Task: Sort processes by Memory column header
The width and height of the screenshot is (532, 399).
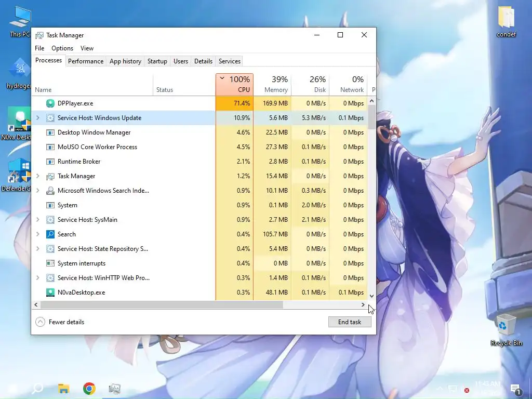Action: click(272, 85)
